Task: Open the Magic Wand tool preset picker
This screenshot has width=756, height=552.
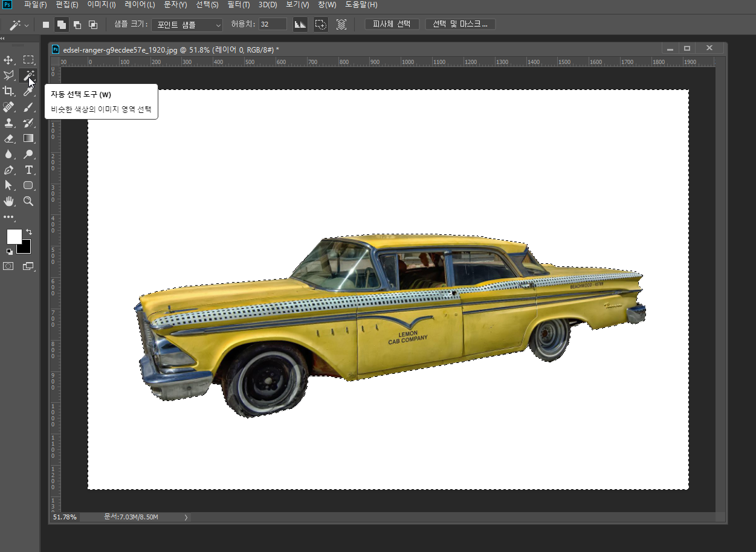Action: point(19,25)
